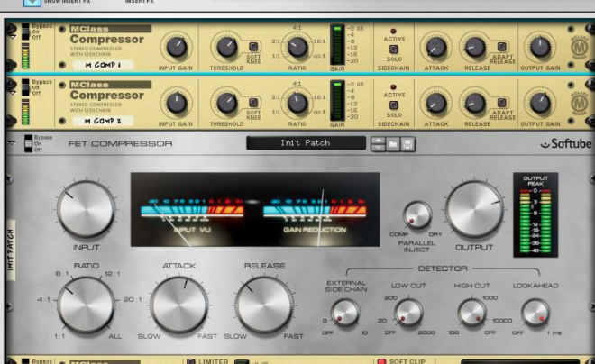Click the RATIO knob on FET Compressor
Screen dimensions: 595x364
(x=86, y=305)
